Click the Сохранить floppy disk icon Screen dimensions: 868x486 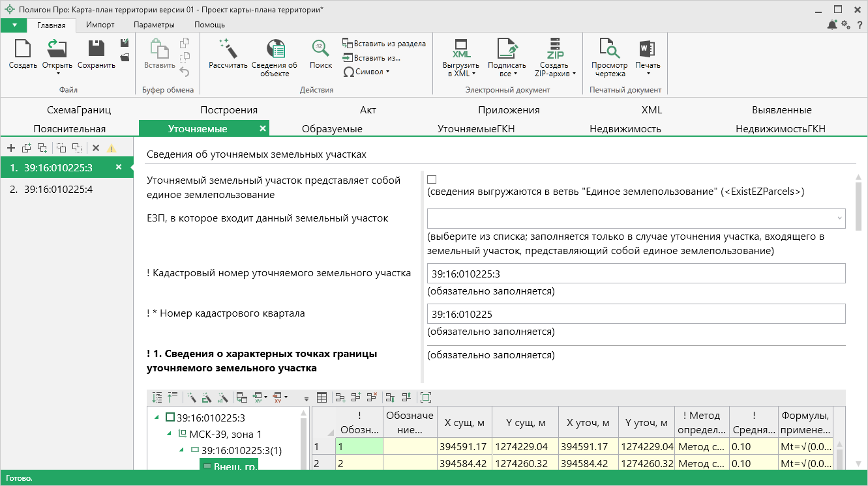point(97,50)
